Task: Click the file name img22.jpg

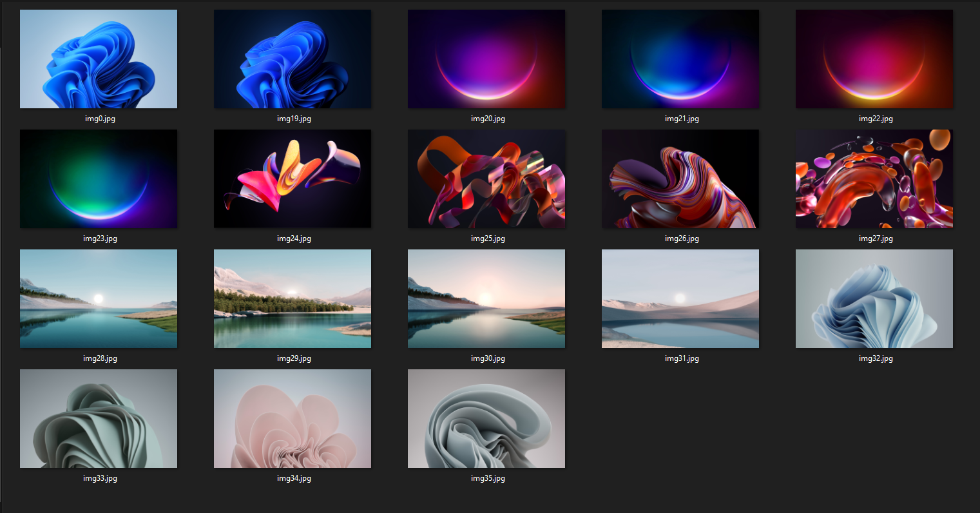Action: point(876,119)
